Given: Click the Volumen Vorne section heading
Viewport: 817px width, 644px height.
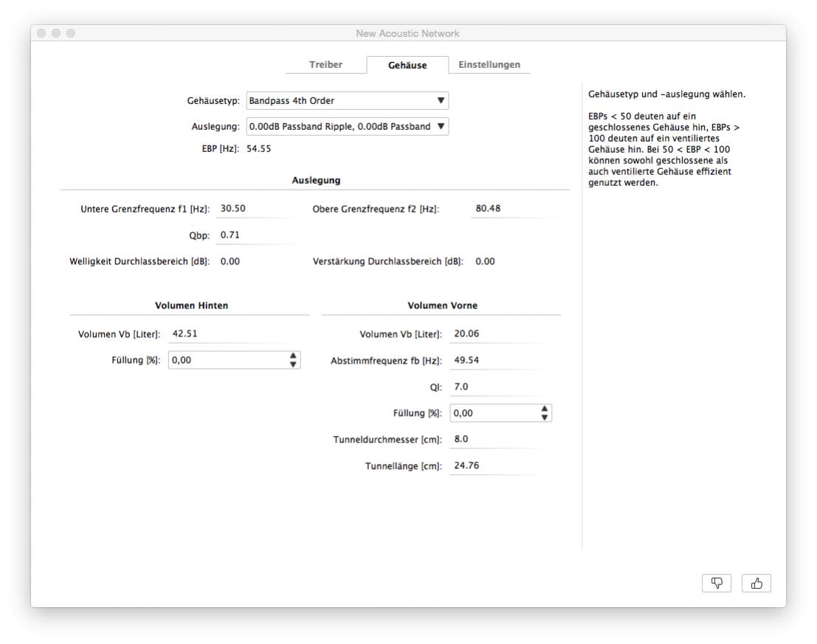Looking at the screenshot, I should [442, 305].
